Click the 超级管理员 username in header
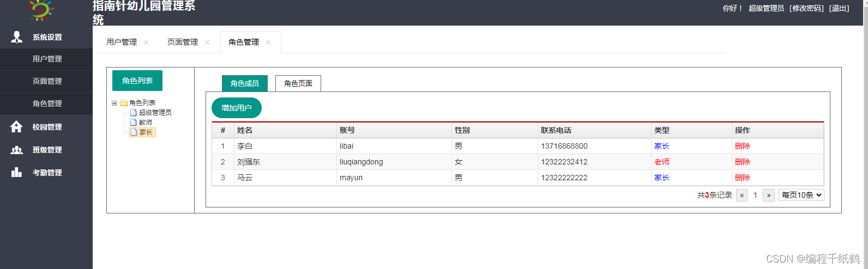This screenshot has height=269, width=868. point(766,8)
